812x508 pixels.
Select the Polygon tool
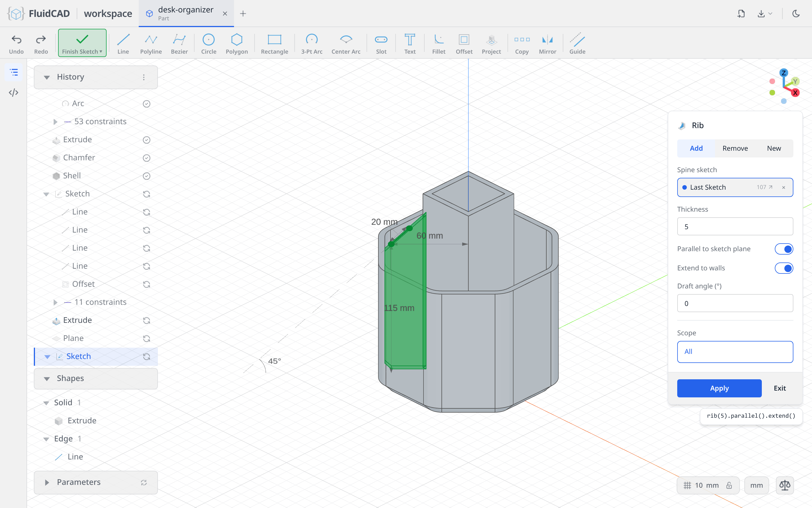coord(237,43)
